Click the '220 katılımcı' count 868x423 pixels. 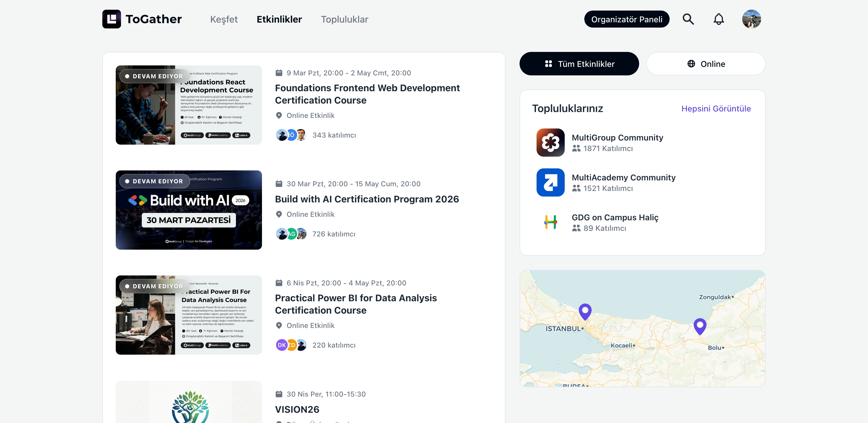[x=333, y=345]
